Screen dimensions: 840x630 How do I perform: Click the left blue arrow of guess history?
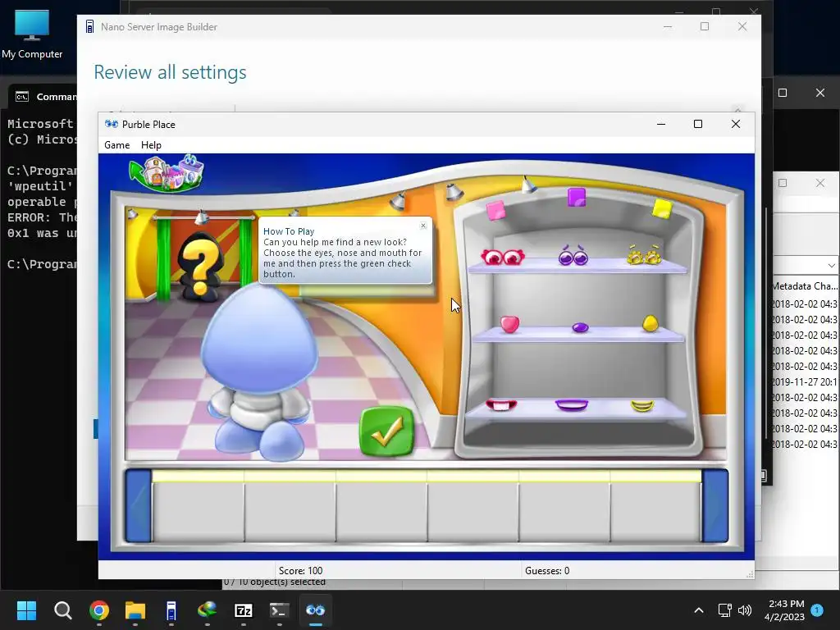138,505
